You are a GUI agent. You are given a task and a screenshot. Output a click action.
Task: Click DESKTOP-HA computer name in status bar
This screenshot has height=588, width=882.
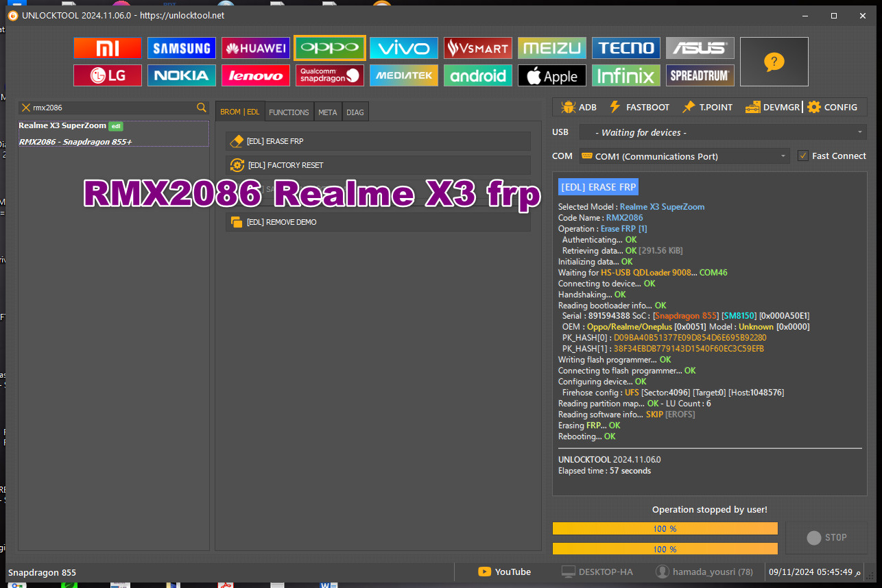pos(597,572)
